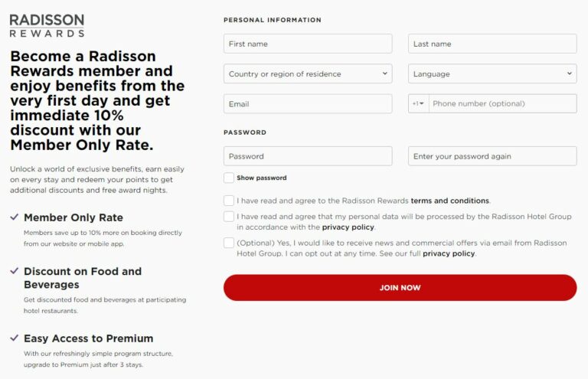The width and height of the screenshot is (588, 379).
Task: Click into the Last name field
Action: point(492,44)
